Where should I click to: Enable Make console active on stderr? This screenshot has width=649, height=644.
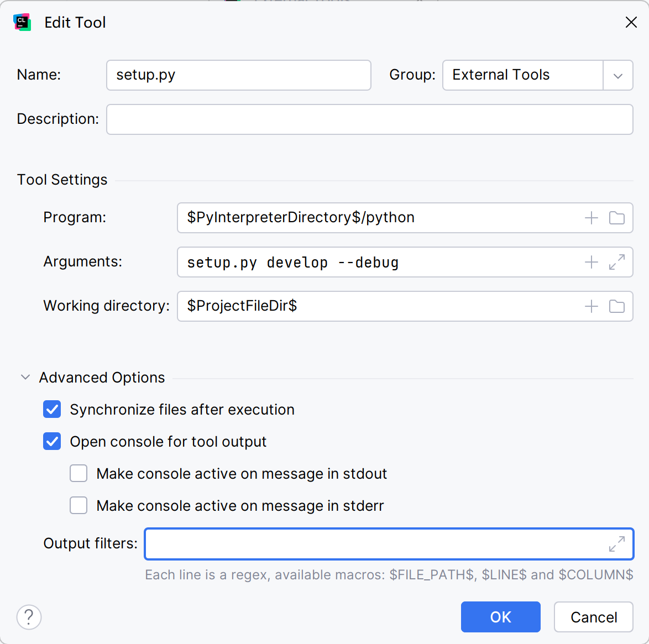(x=78, y=506)
